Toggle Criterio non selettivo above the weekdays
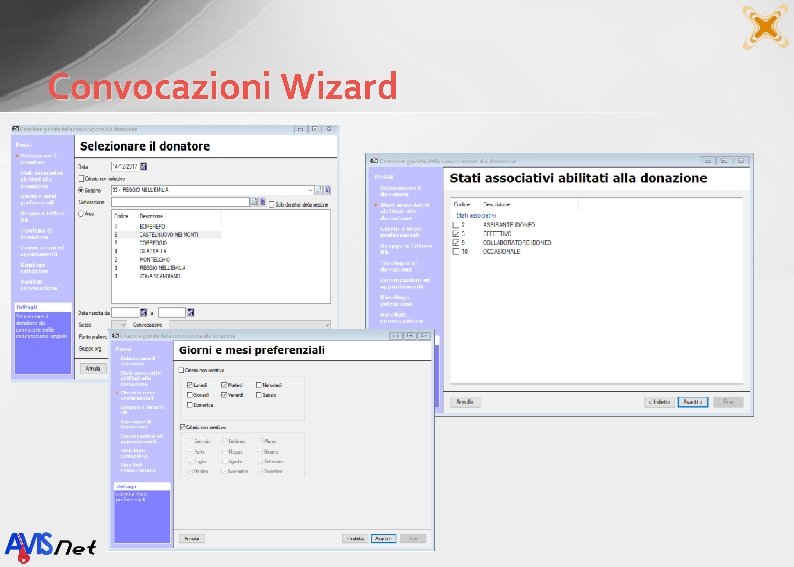Screen dimensions: 794x567 coord(181,370)
